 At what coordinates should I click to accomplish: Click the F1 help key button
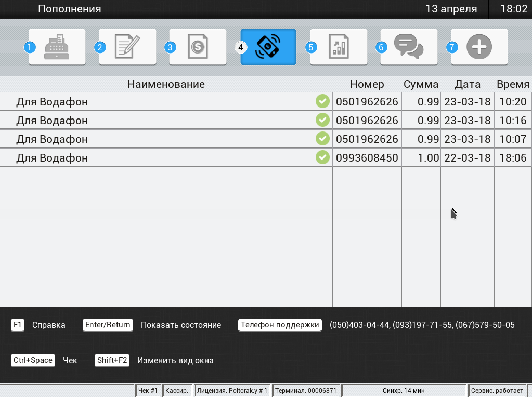[x=18, y=325]
